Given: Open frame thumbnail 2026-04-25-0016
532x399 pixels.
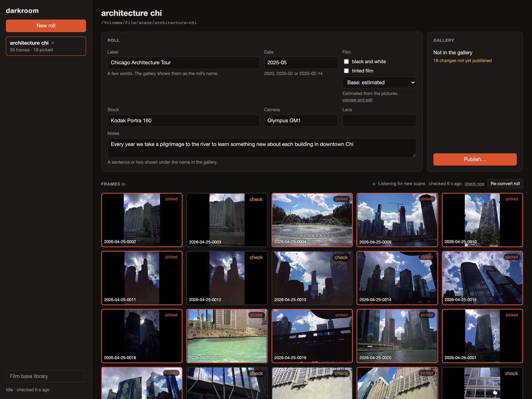Looking at the screenshot, I should pos(142,336).
